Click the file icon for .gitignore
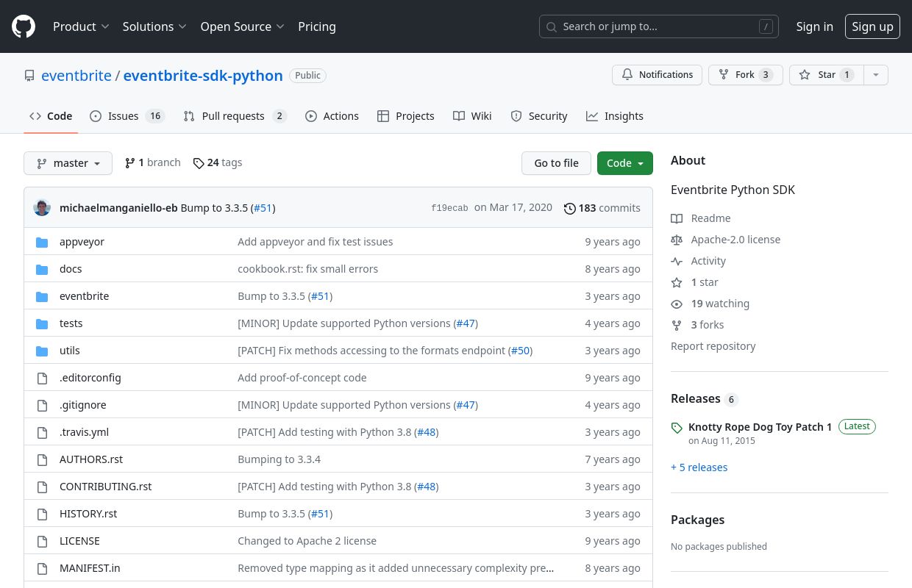912x588 pixels. coord(42,405)
